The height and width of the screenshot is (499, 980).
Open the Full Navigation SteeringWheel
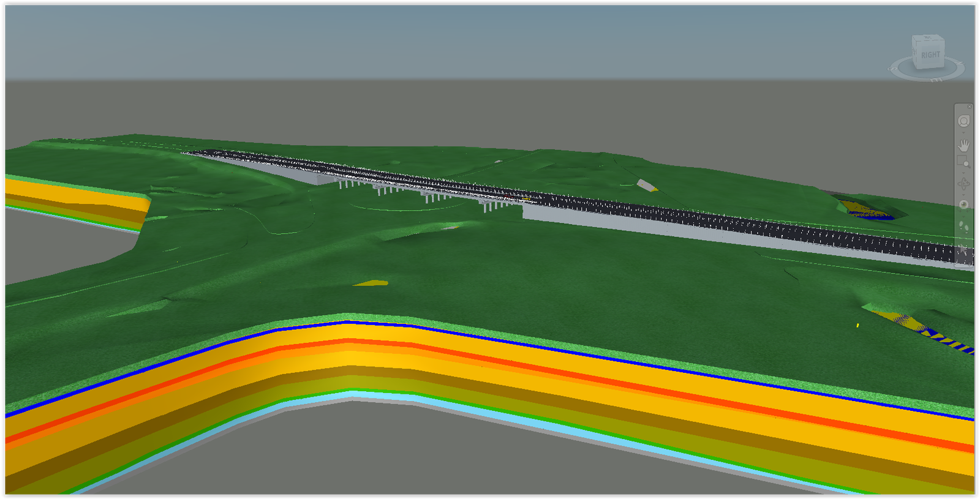(963, 121)
